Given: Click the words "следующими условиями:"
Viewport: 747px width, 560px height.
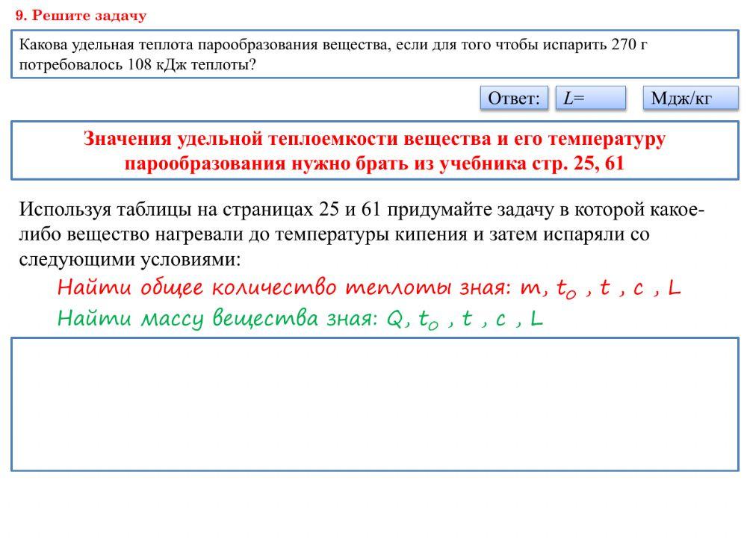Looking at the screenshot, I should (x=130, y=260).
